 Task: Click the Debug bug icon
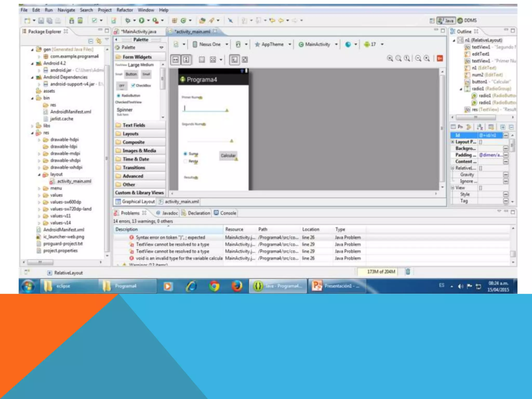coord(128,21)
